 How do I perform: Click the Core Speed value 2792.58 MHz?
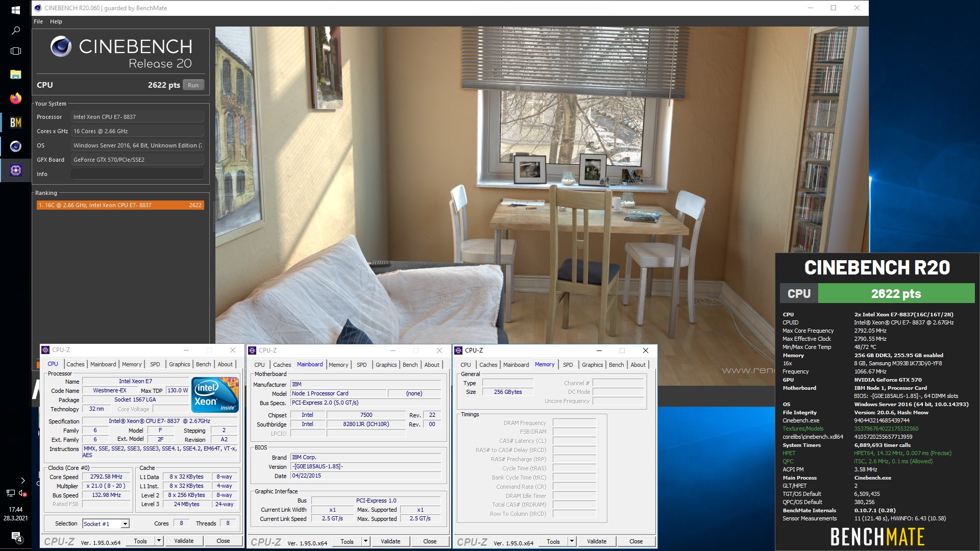pyautogui.click(x=106, y=477)
